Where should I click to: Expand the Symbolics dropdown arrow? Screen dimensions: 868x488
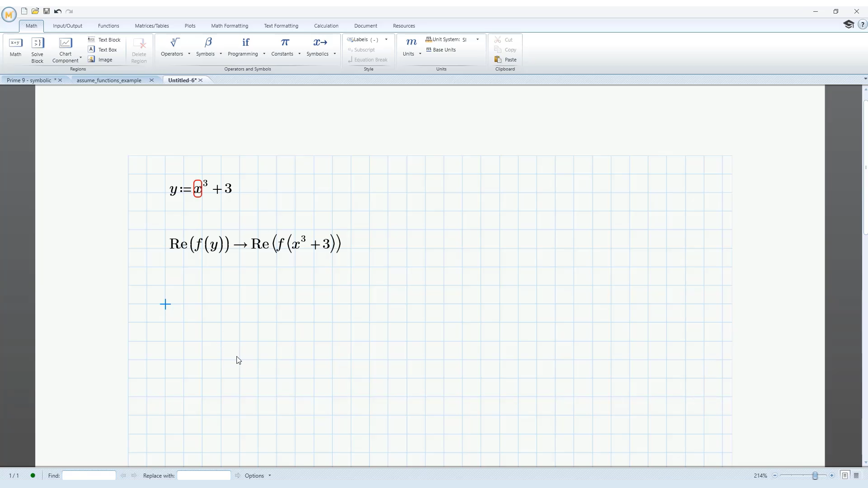click(335, 54)
